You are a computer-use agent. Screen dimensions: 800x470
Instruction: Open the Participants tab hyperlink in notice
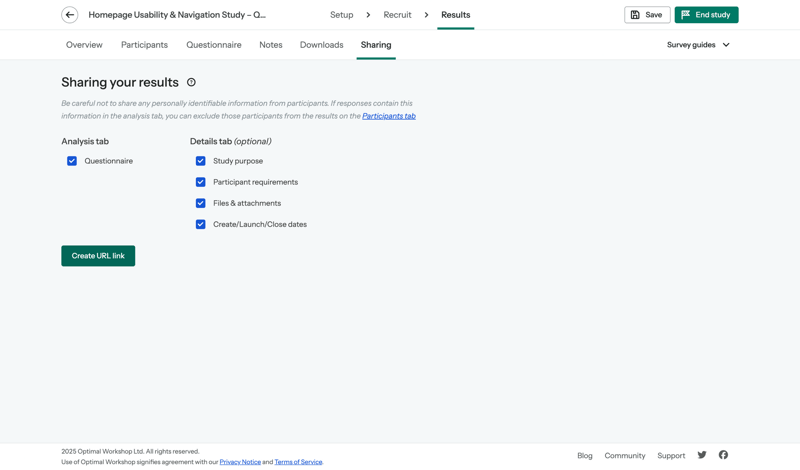(x=388, y=116)
